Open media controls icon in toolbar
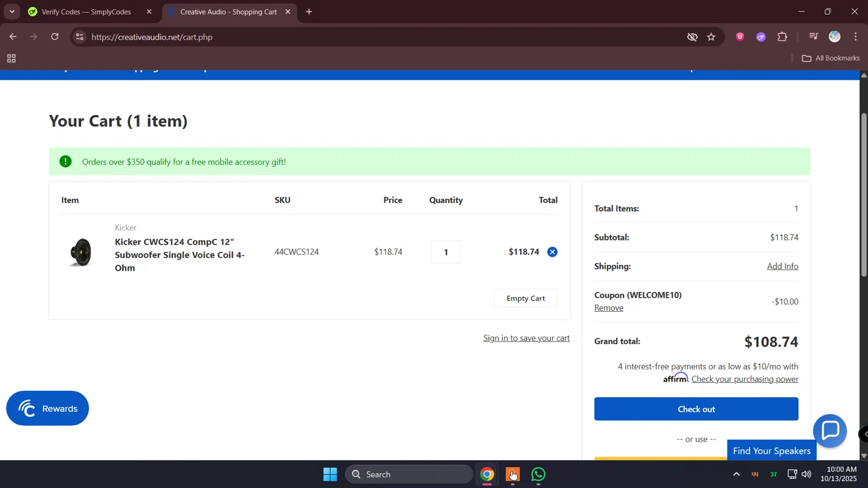 click(x=814, y=37)
